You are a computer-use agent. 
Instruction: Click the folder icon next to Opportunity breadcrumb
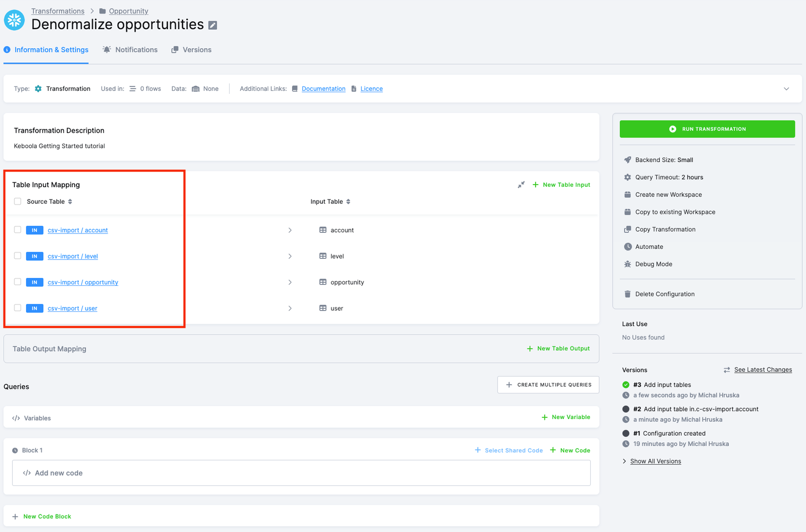(102, 11)
